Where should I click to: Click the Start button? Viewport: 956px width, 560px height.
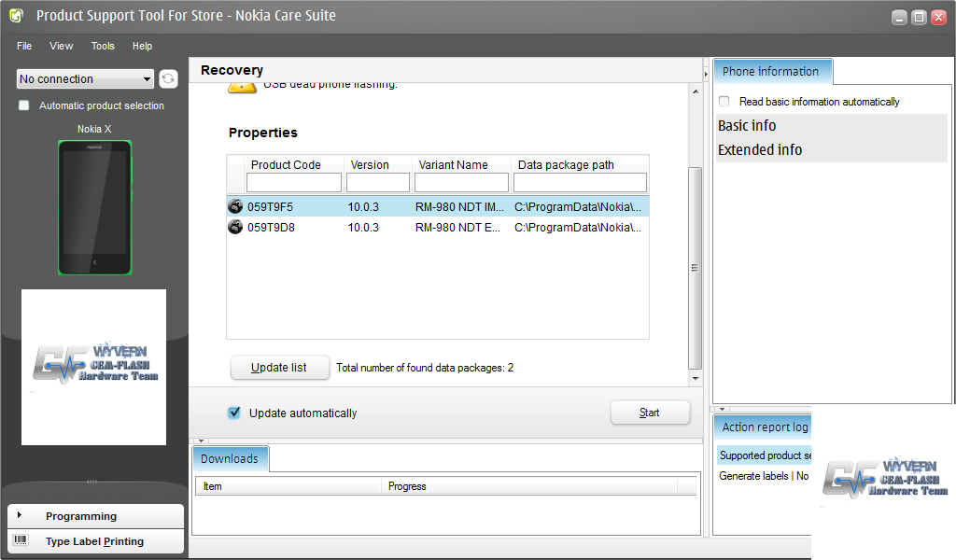click(x=650, y=413)
